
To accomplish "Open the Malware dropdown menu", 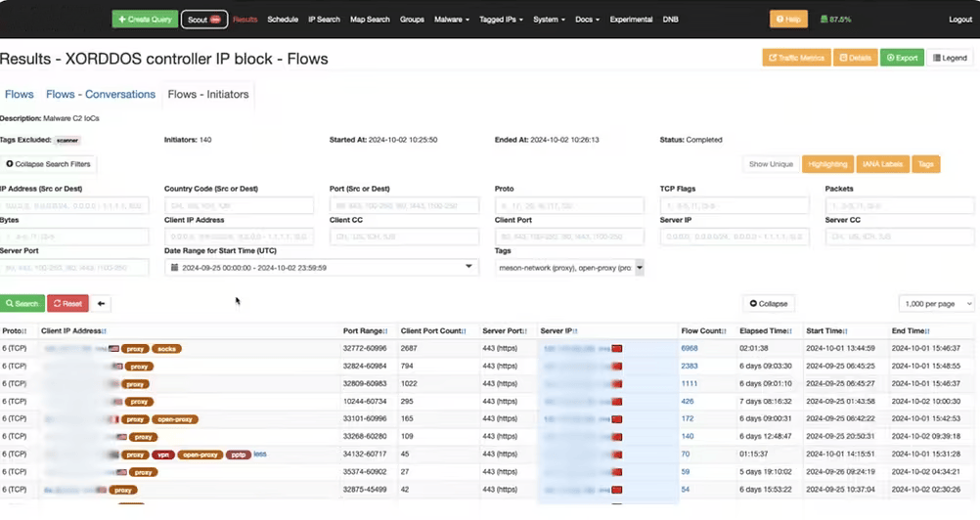I will click(452, 20).
